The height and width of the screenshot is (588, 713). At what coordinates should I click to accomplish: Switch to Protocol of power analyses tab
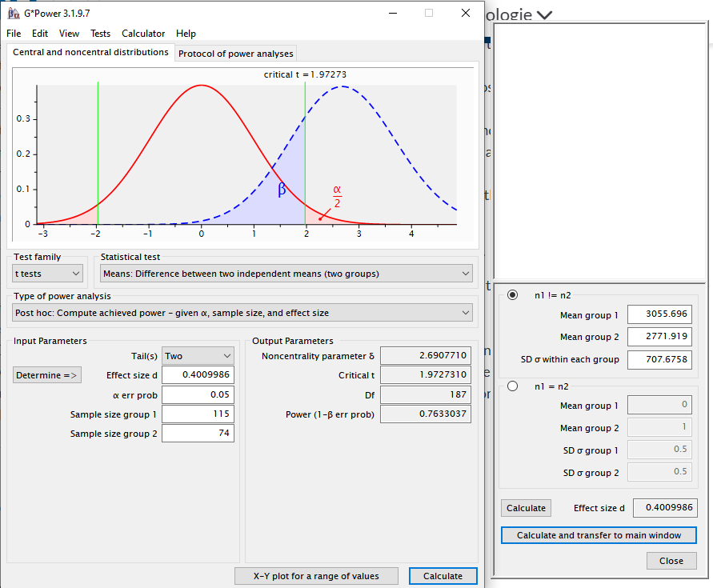pos(235,54)
